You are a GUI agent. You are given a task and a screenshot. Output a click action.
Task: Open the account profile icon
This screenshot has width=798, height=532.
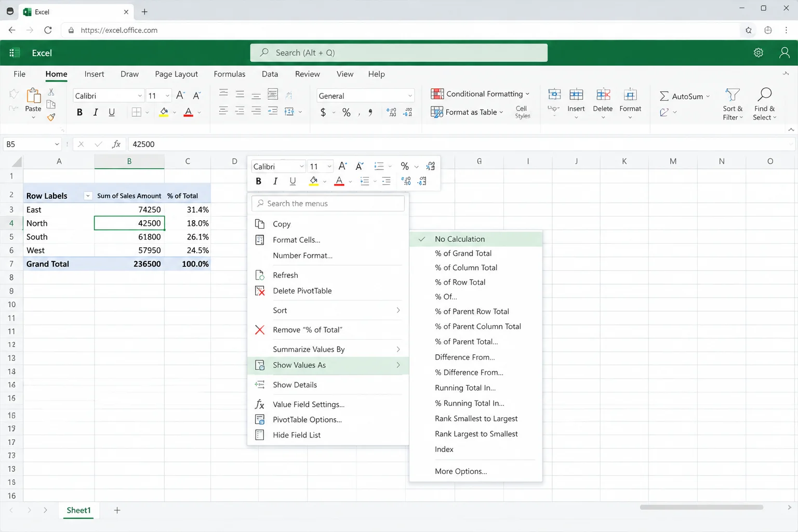[784, 52]
